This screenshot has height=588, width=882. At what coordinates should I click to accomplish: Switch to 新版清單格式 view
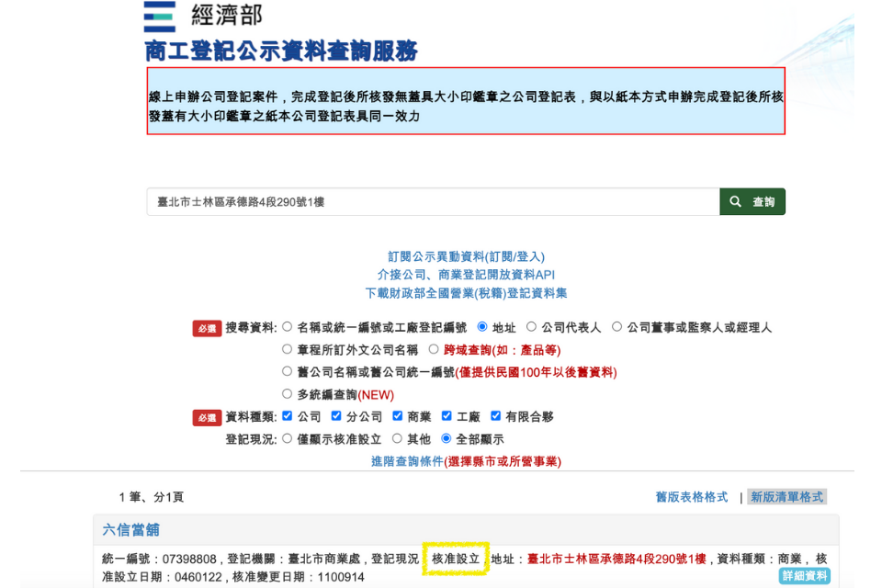click(786, 497)
